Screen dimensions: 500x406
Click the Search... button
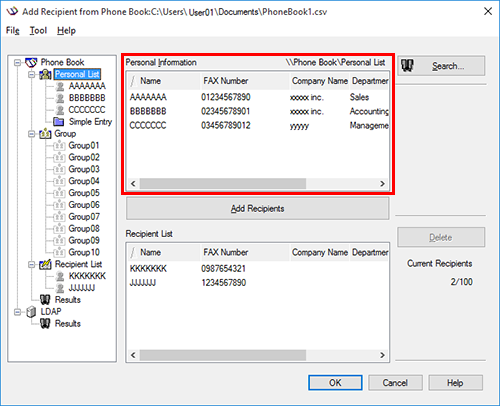(x=441, y=66)
